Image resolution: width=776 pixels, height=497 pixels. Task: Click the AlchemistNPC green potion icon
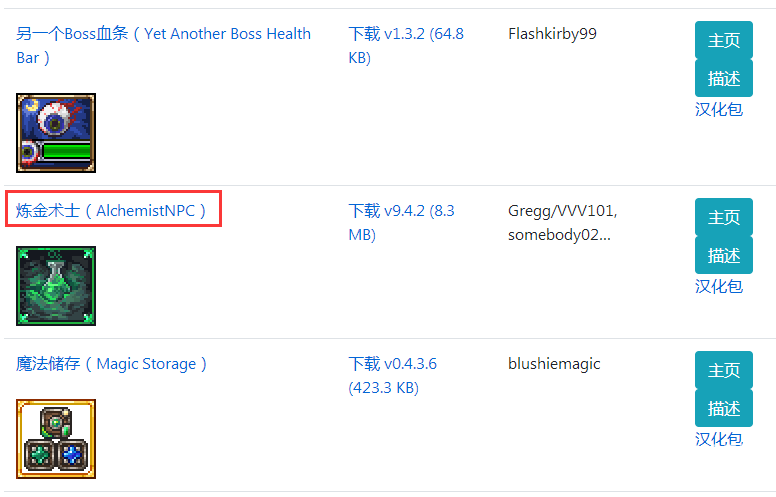coord(56,286)
